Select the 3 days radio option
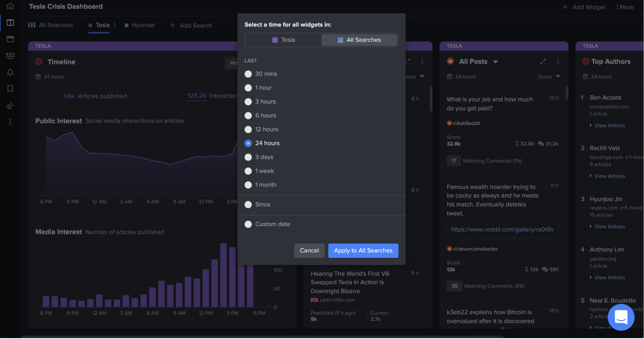 pyautogui.click(x=248, y=157)
